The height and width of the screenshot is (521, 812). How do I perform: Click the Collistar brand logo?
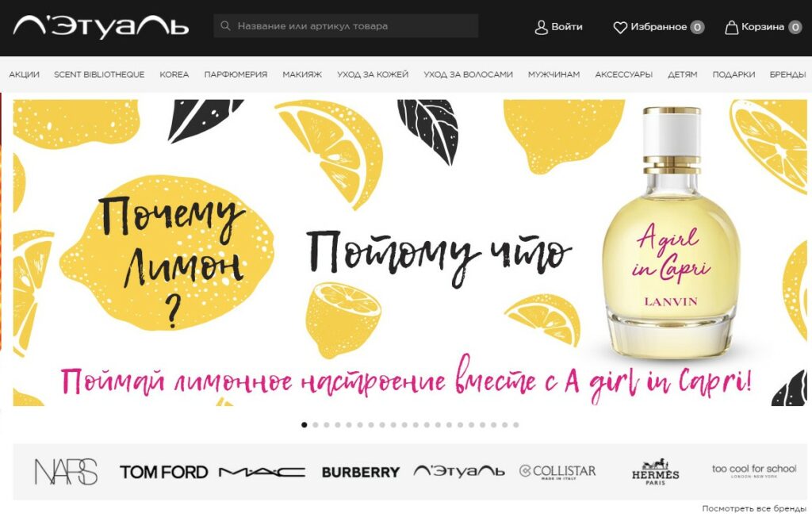tap(557, 471)
